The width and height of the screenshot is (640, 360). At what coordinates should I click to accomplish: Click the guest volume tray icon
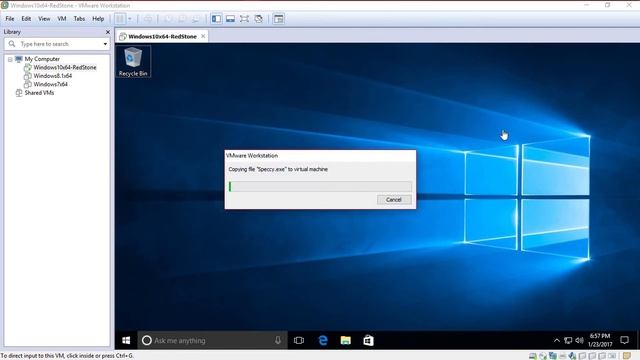tap(579, 340)
